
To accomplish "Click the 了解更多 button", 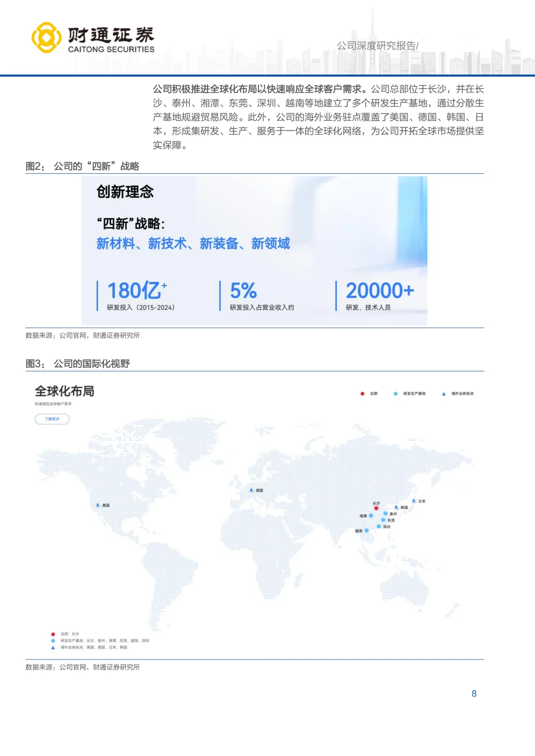I will [x=53, y=419].
